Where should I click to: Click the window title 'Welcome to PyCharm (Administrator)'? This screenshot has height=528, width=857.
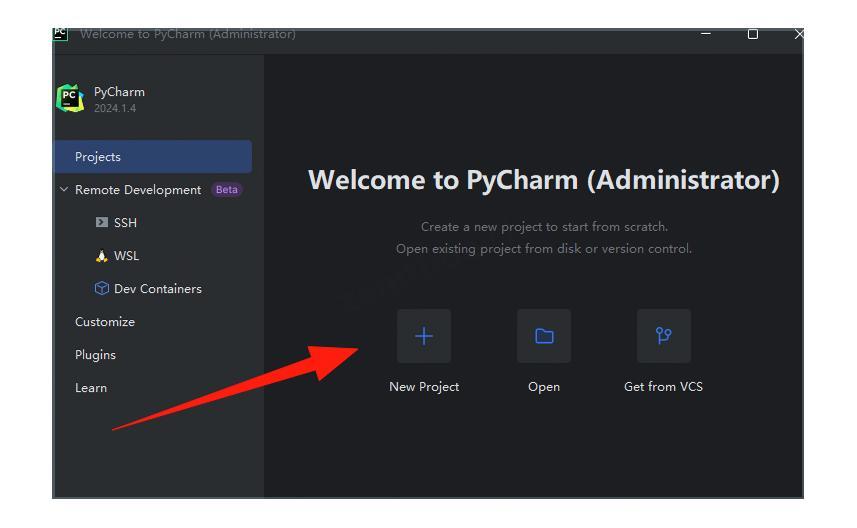pos(187,34)
